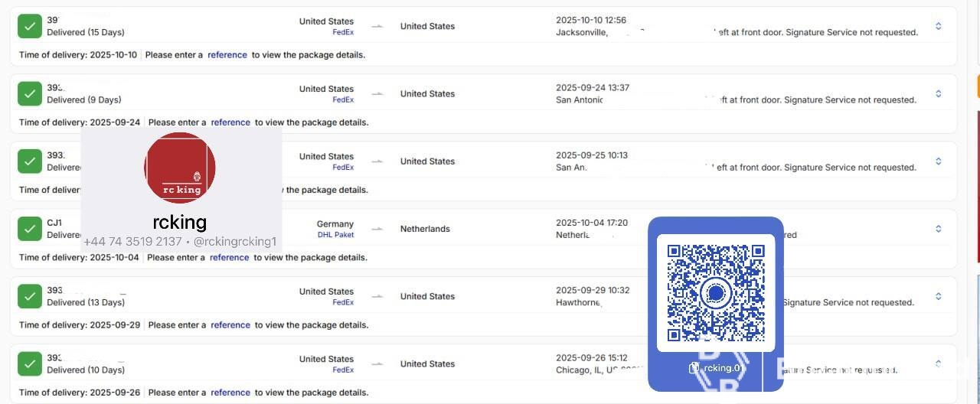The height and width of the screenshot is (404, 980).
Task: Toggle the green checkbox for the DHL Paket shipment
Action: [30, 229]
